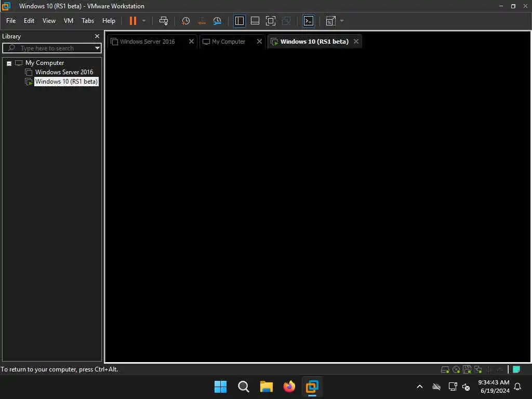Show hidden system tray icons
This screenshot has width=532, height=399.
click(x=420, y=387)
